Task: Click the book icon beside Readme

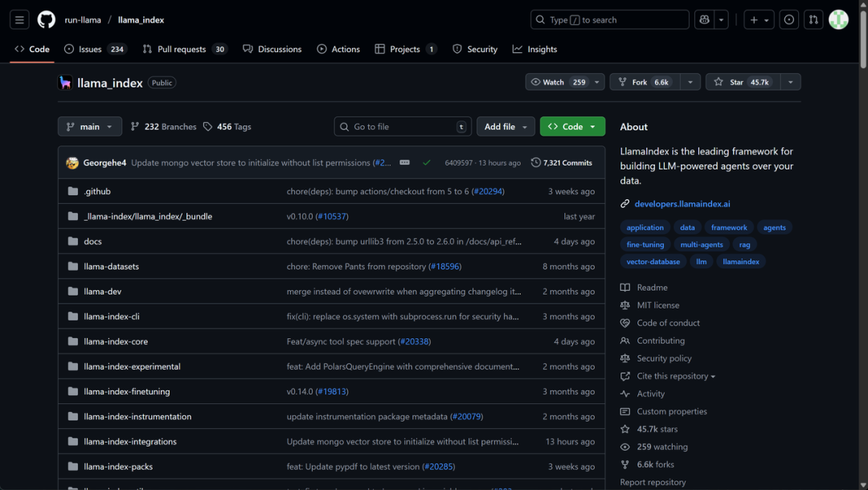Action: point(625,288)
